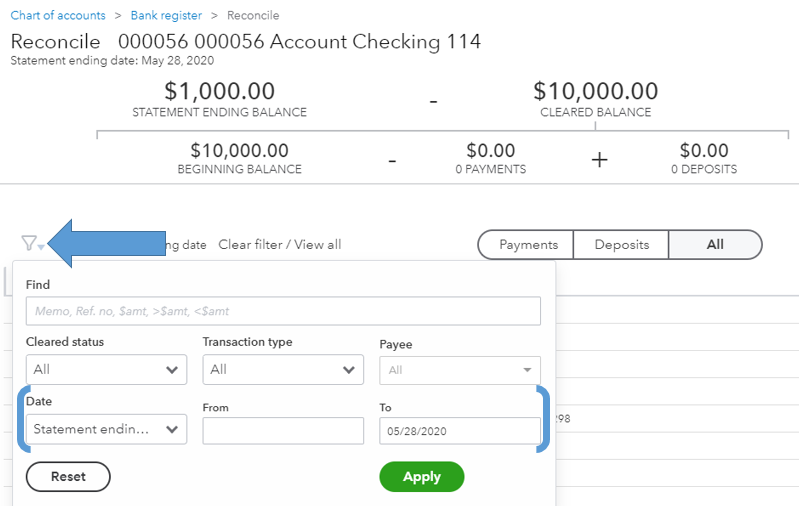Screen dimensions: 799x506
Task: Focus the Find search field
Action: [x=283, y=311]
